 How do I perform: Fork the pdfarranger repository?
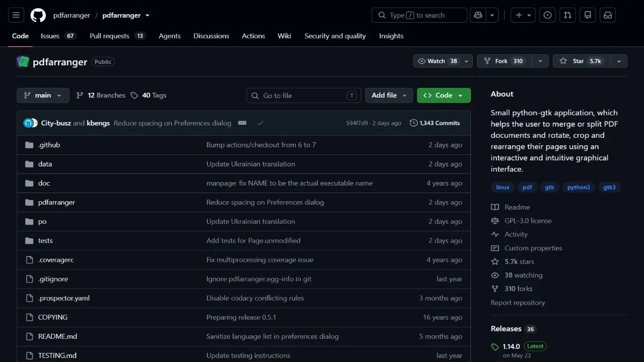point(505,61)
